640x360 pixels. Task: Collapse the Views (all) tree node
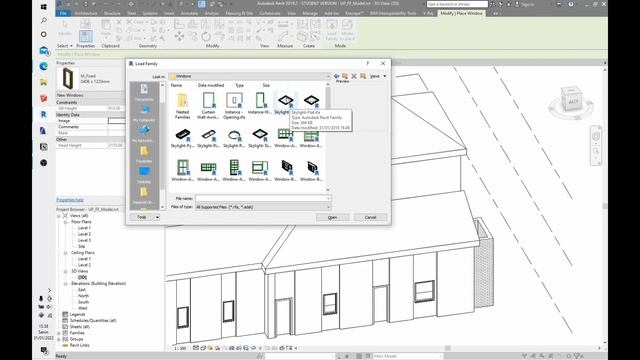[59, 216]
